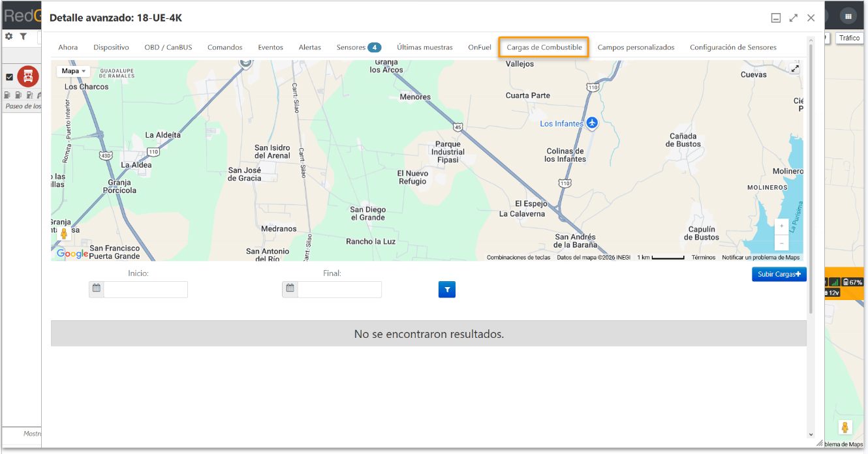Click the Final date input field
Screen dimensions: 868x454
(x=340, y=290)
